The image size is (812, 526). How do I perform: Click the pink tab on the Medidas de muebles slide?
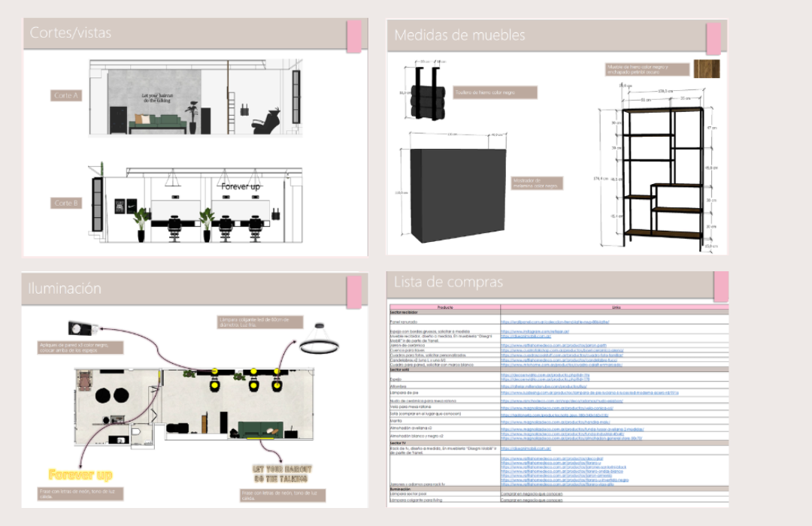pyautogui.click(x=713, y=39)
